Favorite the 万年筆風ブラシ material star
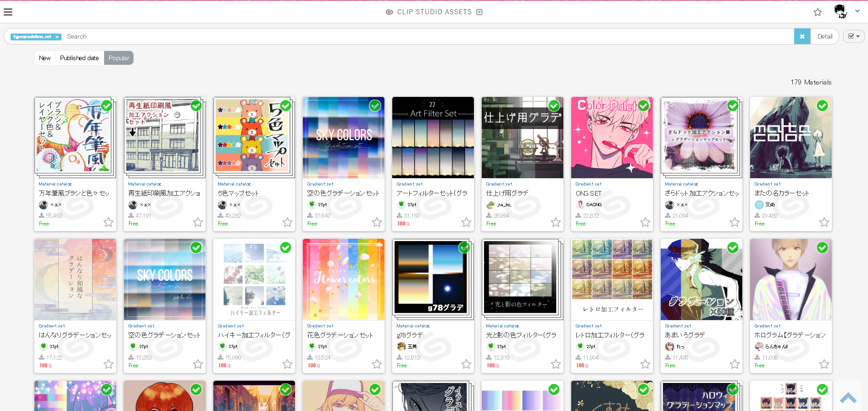Image resolution: width=868 pixels, height=411 pixels. pos(108,222)
